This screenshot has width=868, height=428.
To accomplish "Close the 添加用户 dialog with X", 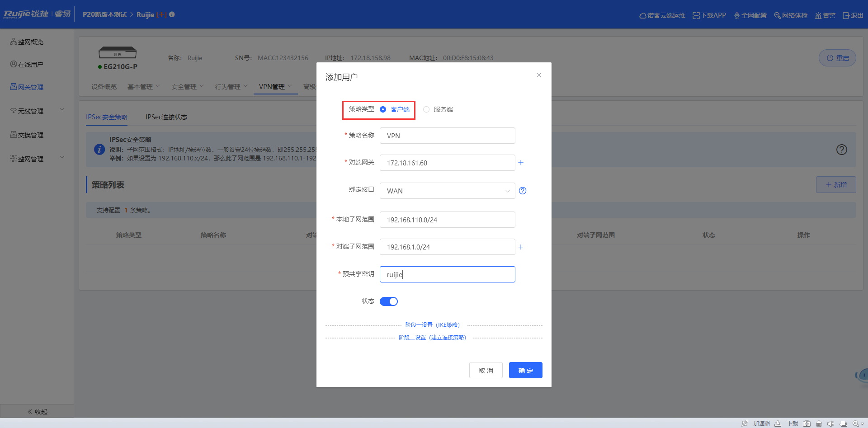I will click(539, 75).
